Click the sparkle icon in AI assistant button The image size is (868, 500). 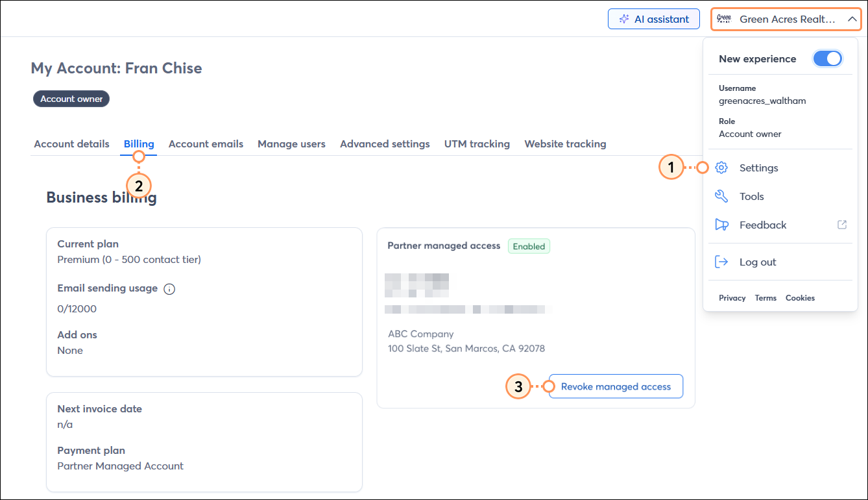[x=627, y=19]
